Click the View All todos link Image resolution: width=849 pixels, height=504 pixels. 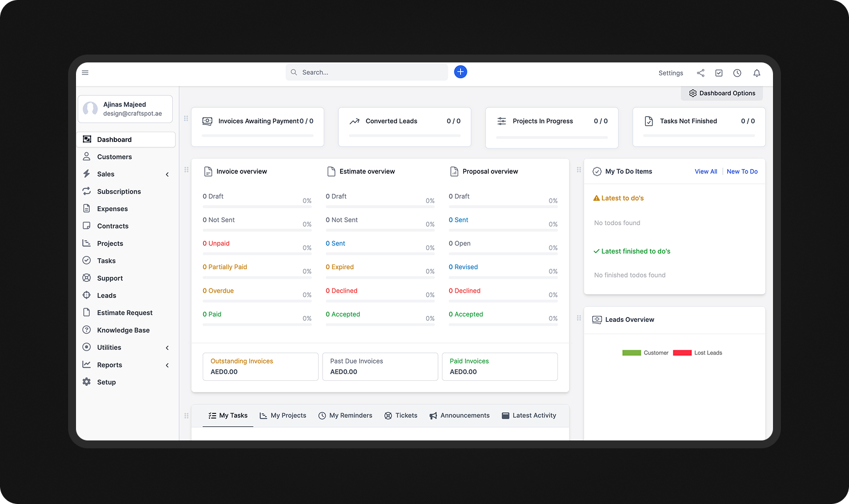pos(705,171)
